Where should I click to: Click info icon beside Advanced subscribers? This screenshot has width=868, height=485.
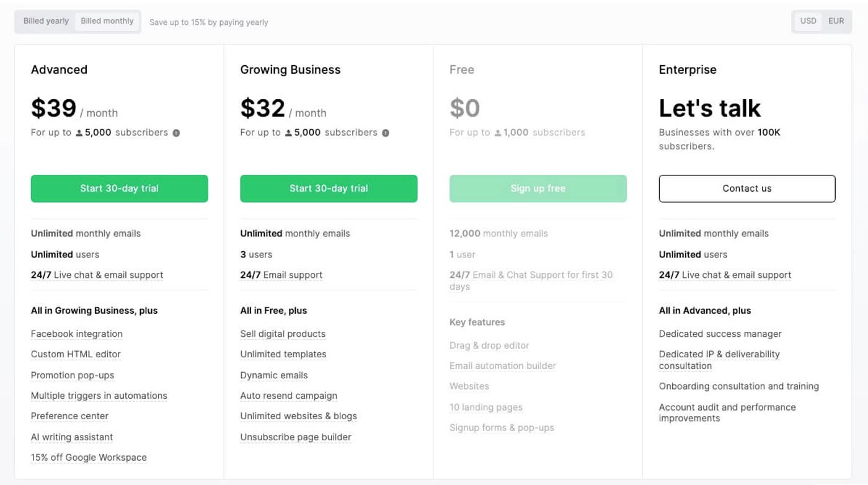click(x=176, y=133)
